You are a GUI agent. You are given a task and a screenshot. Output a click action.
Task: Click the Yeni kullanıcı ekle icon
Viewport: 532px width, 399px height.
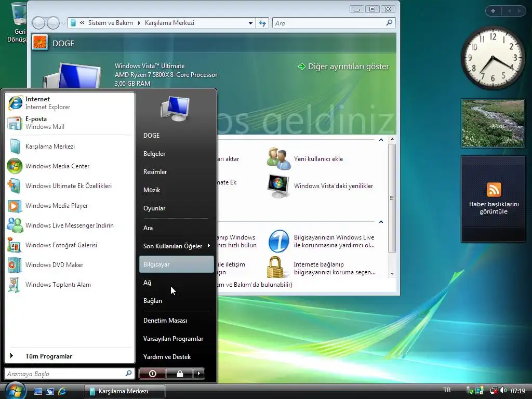coord(278,158)
